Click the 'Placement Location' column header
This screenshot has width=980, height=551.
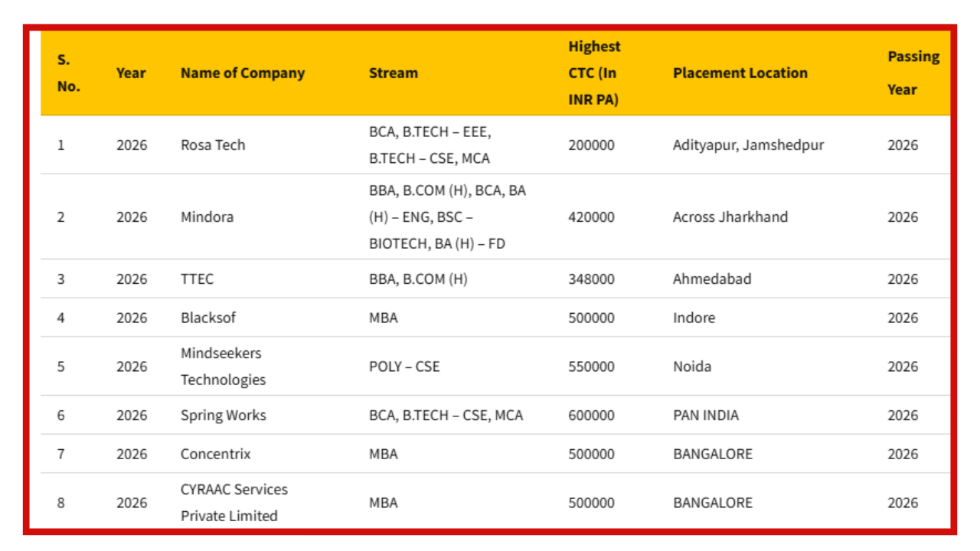coord(740,73)
